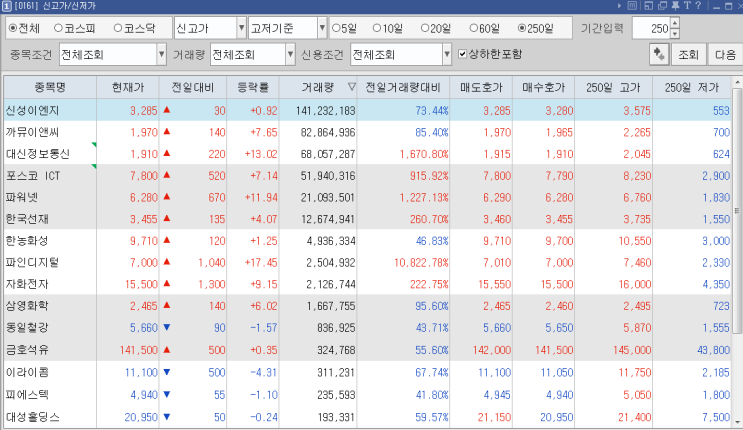Click the table scrollbar up arrow
Image resolution: width=743 pixels, height=430 pixels.
click(x=737, y=82)
